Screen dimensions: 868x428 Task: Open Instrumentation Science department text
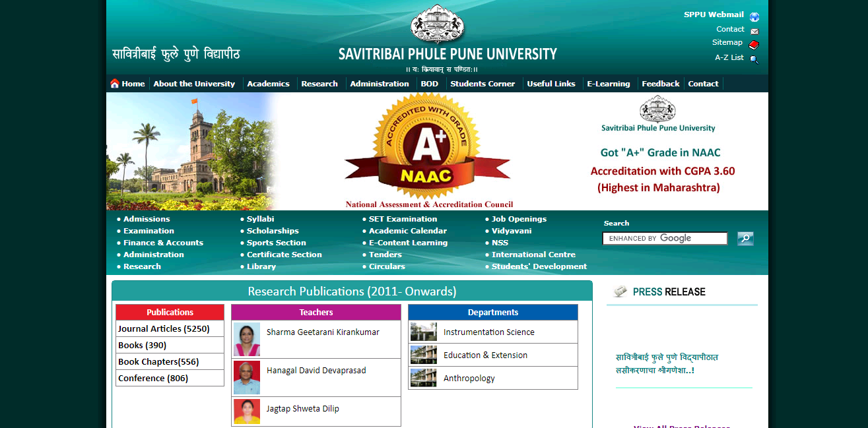pyautogui.click(x=489, y=332)
